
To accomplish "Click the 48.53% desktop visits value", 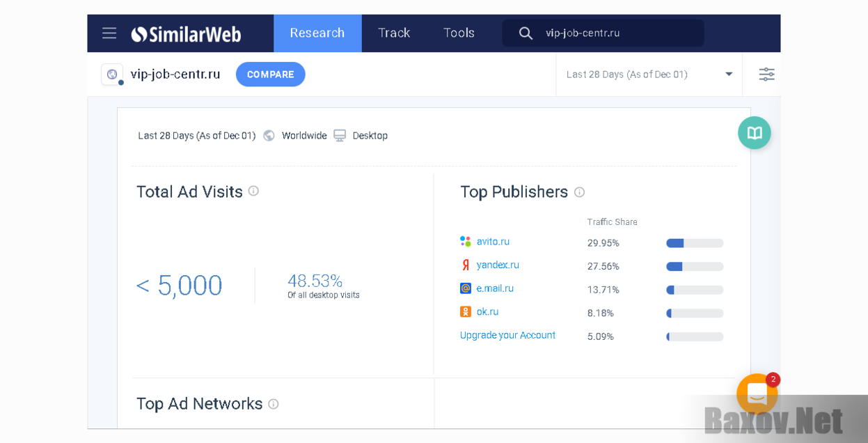I will click(x=315, y=281).
